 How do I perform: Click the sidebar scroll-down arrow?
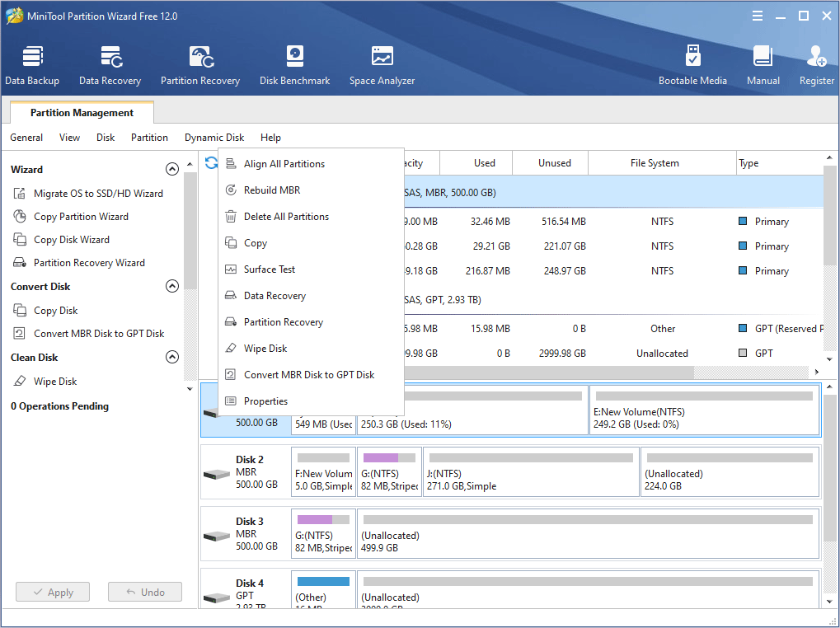tap(190, 389)
